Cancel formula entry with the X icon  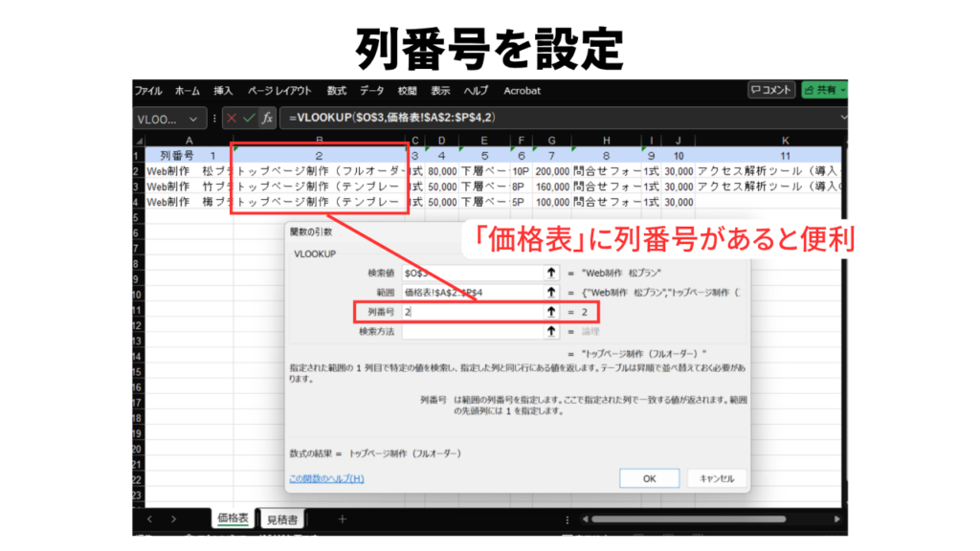[232, 118]
